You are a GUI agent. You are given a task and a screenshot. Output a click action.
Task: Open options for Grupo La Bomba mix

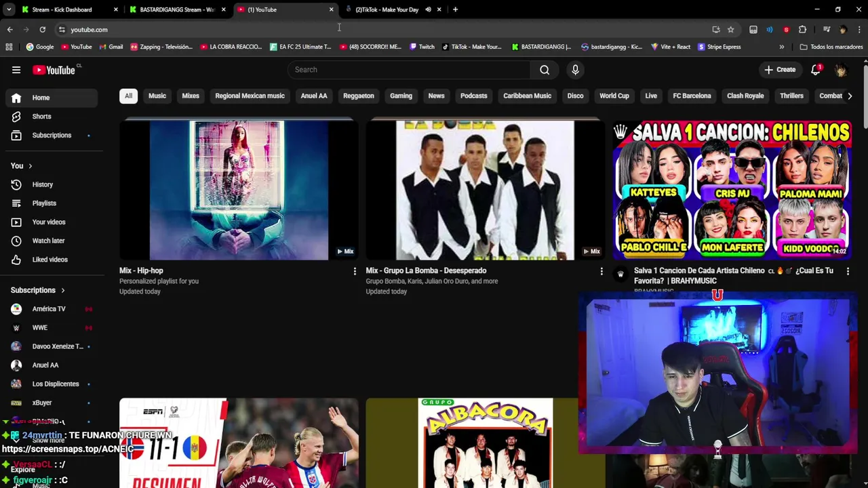coord(601,271)
